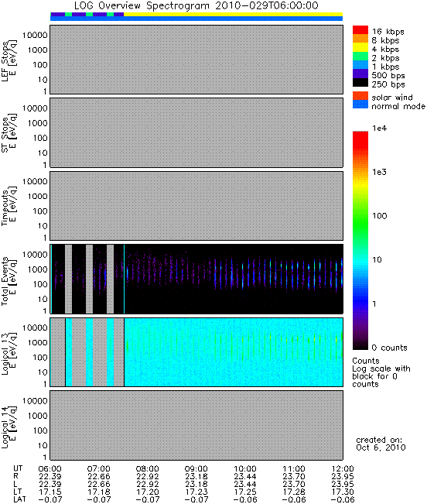The image size is (427, 504).
Task: Click the 'LAT' row label
Action: click(19, 499)
